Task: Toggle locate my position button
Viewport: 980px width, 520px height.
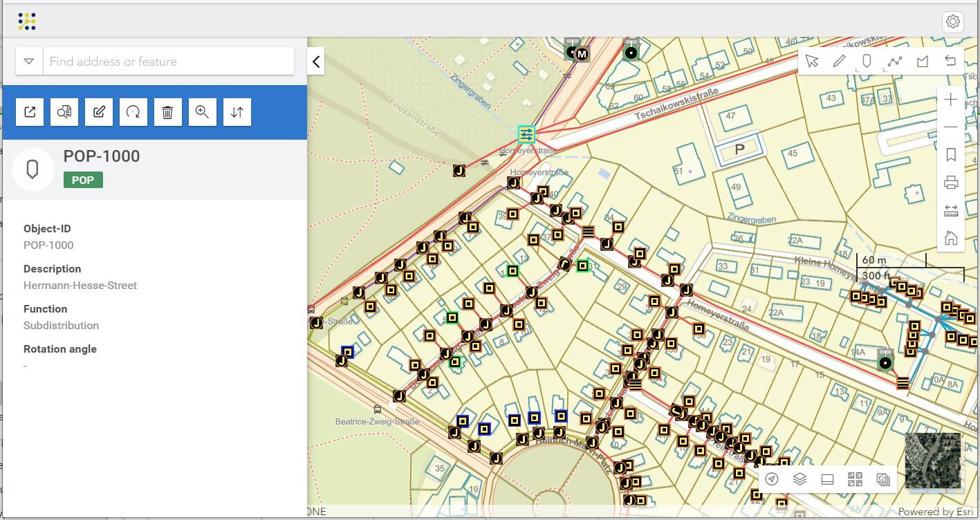Action: (772, 479)
